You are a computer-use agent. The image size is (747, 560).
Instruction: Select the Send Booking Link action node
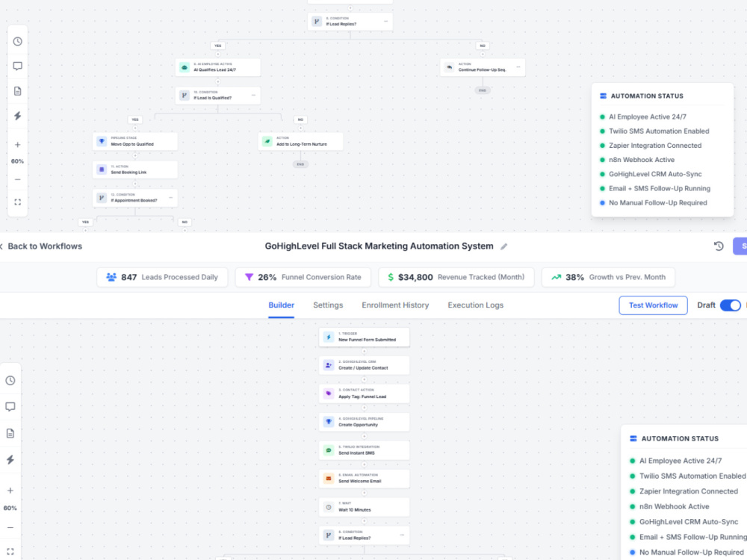[x=134, y=169]
